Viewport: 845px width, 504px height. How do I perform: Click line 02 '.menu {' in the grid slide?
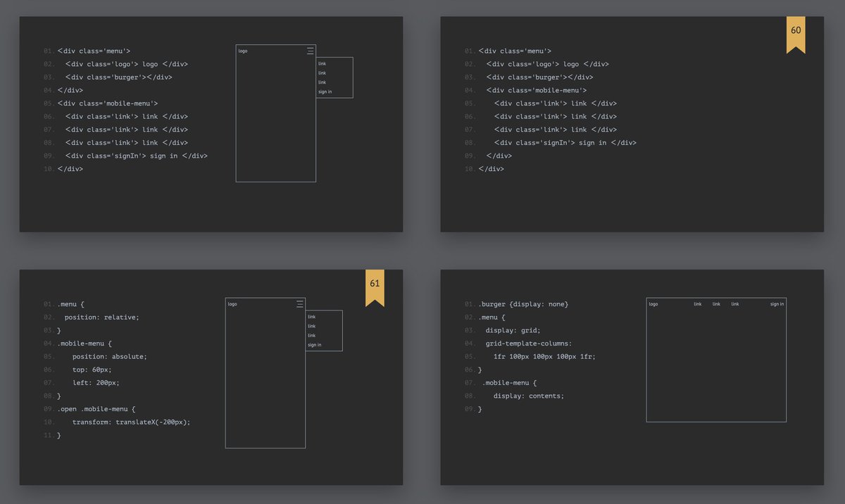point(492,317)
